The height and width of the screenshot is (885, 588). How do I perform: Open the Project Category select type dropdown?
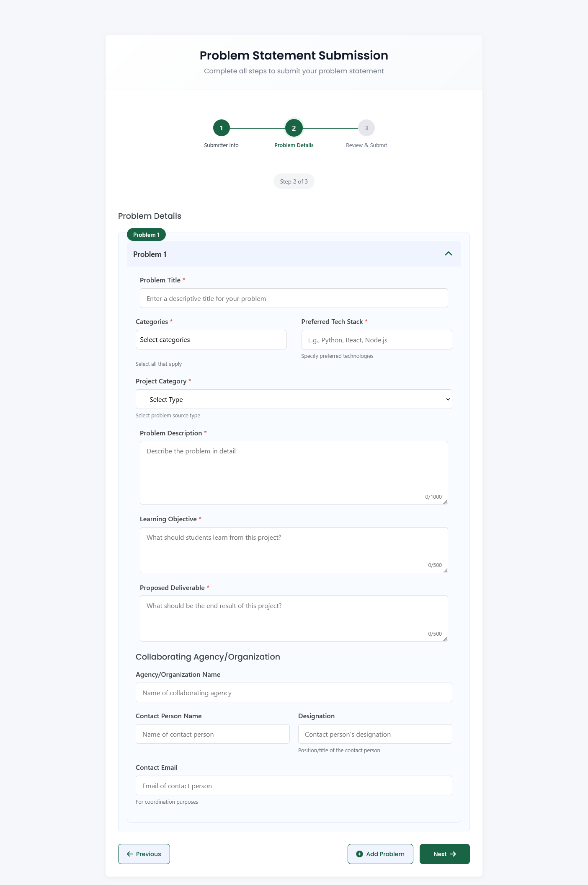(x=294, y=399)
